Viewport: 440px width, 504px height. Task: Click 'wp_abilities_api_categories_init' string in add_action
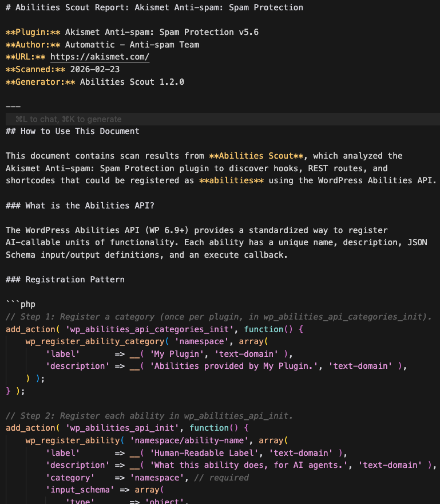149,329
